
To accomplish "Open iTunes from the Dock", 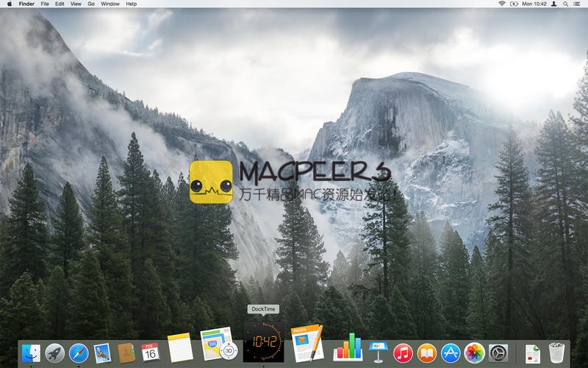I will pyautogui.click(x=403, y=353).
